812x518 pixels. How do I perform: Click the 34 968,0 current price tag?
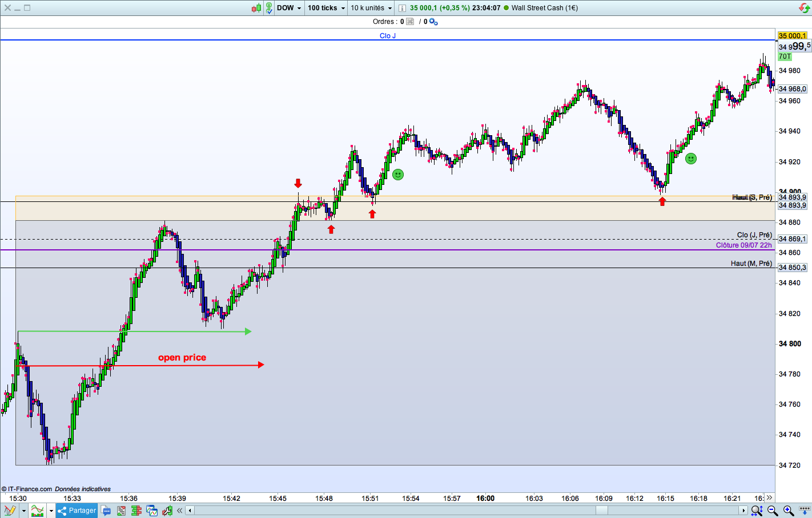click(793, 89)
